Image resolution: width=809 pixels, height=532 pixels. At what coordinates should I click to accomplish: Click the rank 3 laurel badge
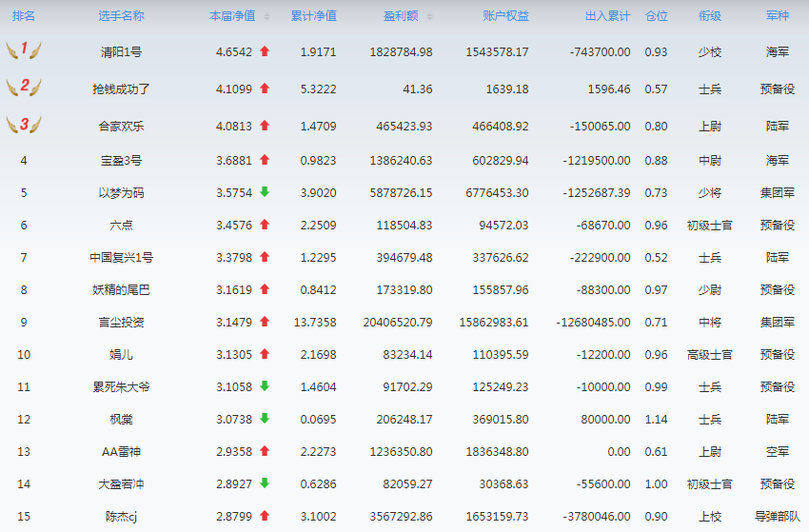24,125
